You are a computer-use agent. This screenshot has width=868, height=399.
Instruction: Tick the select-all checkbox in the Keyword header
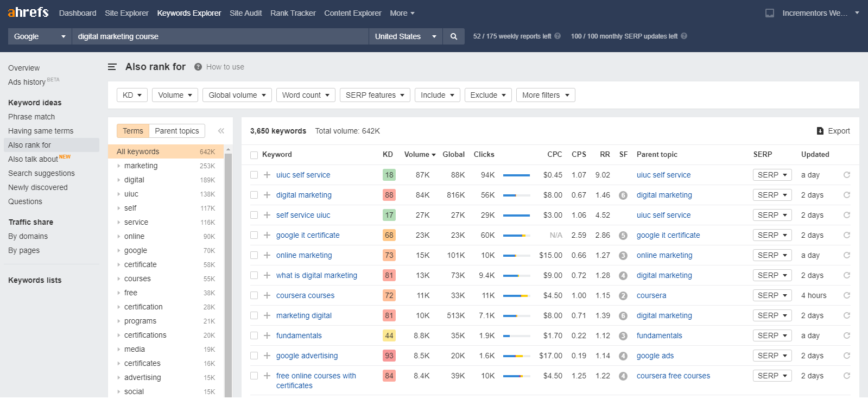(x=254, y=155)
